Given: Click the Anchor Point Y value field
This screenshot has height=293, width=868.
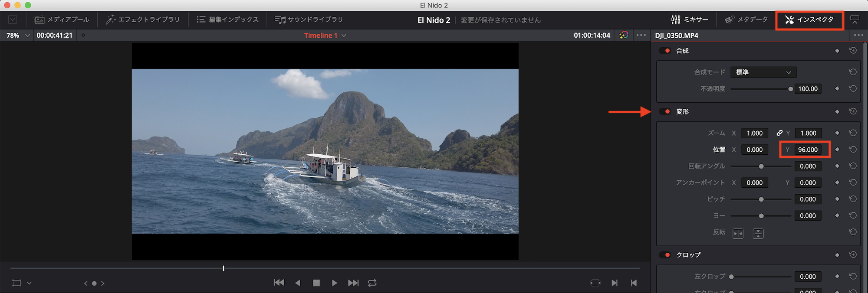Looking at the screenshot, I should (808, 182).
